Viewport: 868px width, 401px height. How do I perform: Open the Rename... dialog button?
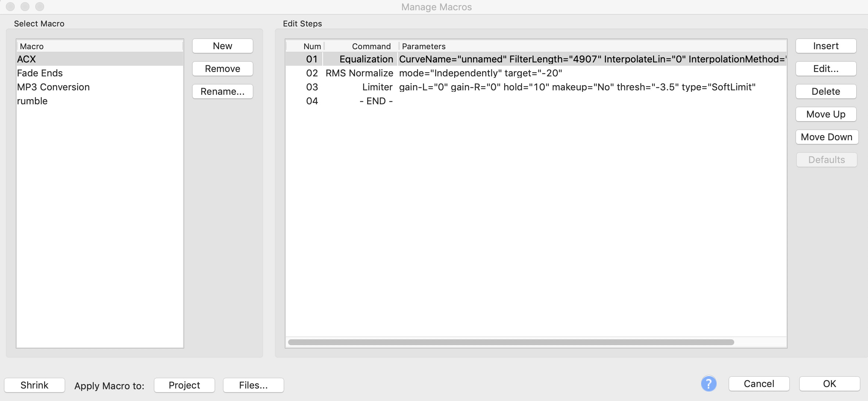point(222,91)
